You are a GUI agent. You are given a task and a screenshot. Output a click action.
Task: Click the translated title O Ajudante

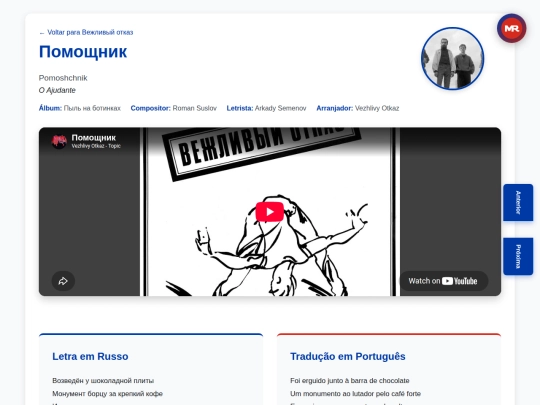pyautogui.click(x=57, y=90)
